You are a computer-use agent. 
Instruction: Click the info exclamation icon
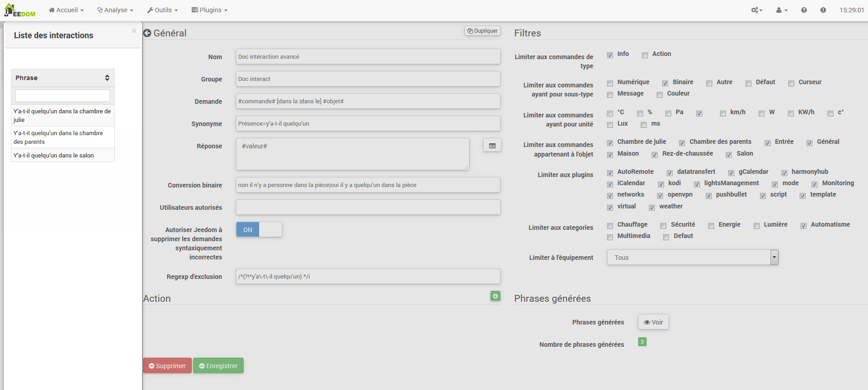coord(823,10)
